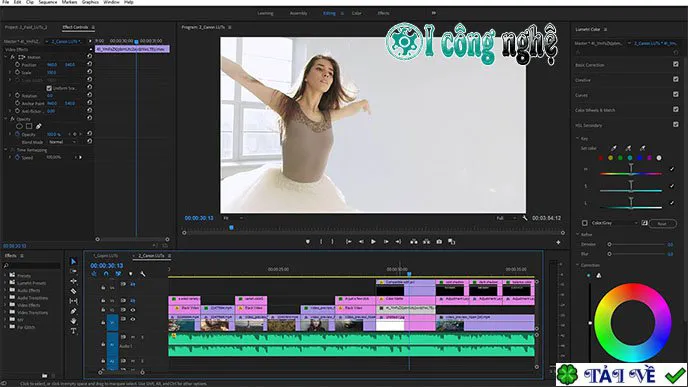Click the Add Marker icon in timeline
688x387 pixels.
pyautogui.click(x=130, y=274)
